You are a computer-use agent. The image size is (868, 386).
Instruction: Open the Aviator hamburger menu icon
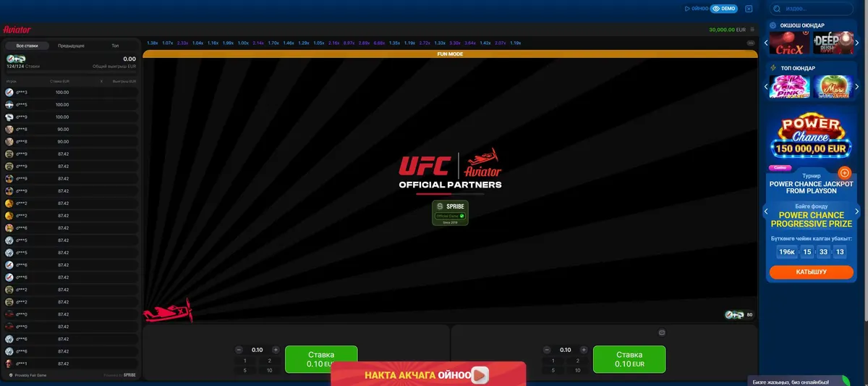point(752,30)
